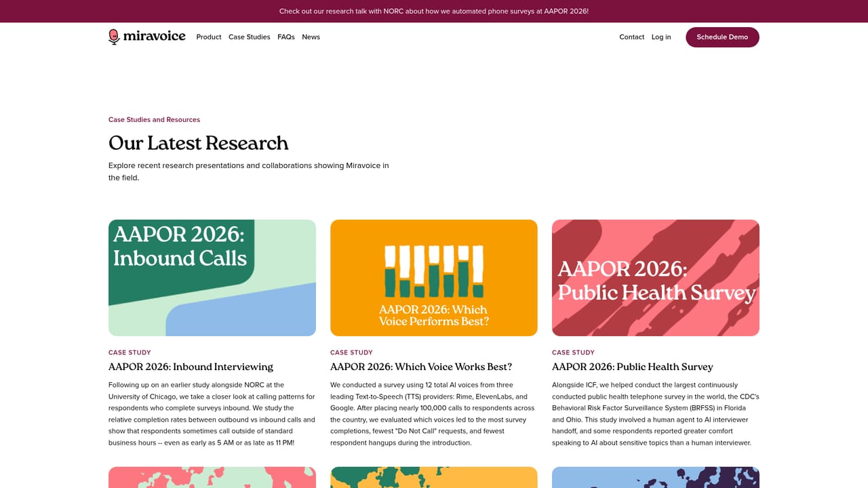The height and width of the screenshot is (488, 868).
Task: Click the Our Latest Research heading
Action: point(199,143)
